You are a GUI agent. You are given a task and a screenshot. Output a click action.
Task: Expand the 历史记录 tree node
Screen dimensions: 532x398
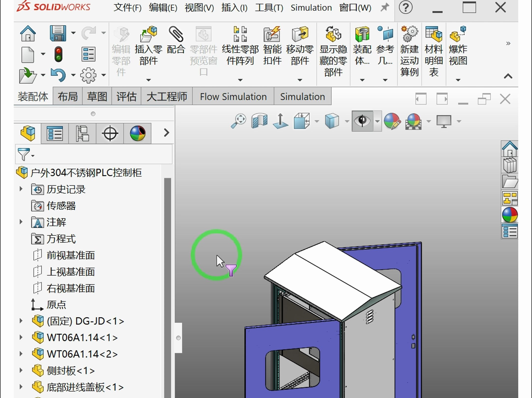tap(21, 189)
